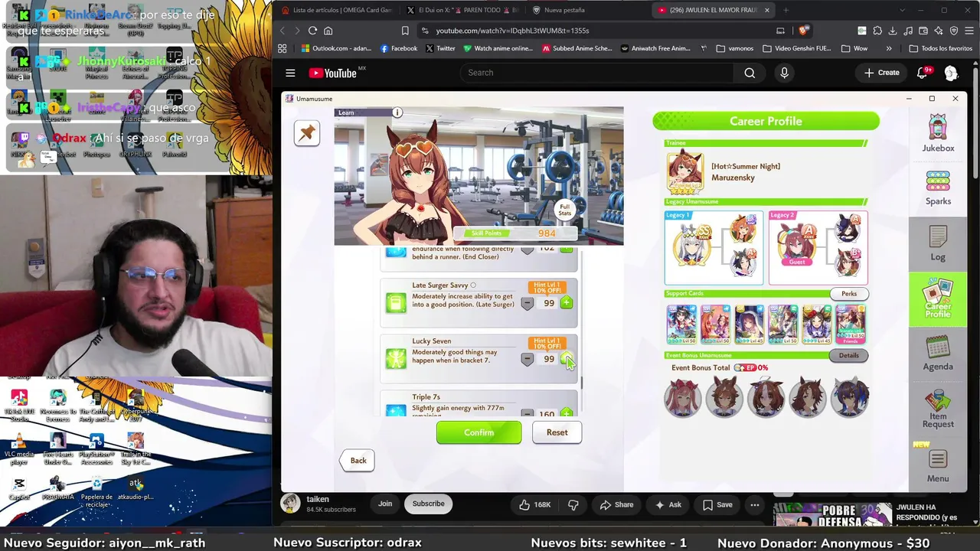Open support card Perks

[x=849, y=294]
